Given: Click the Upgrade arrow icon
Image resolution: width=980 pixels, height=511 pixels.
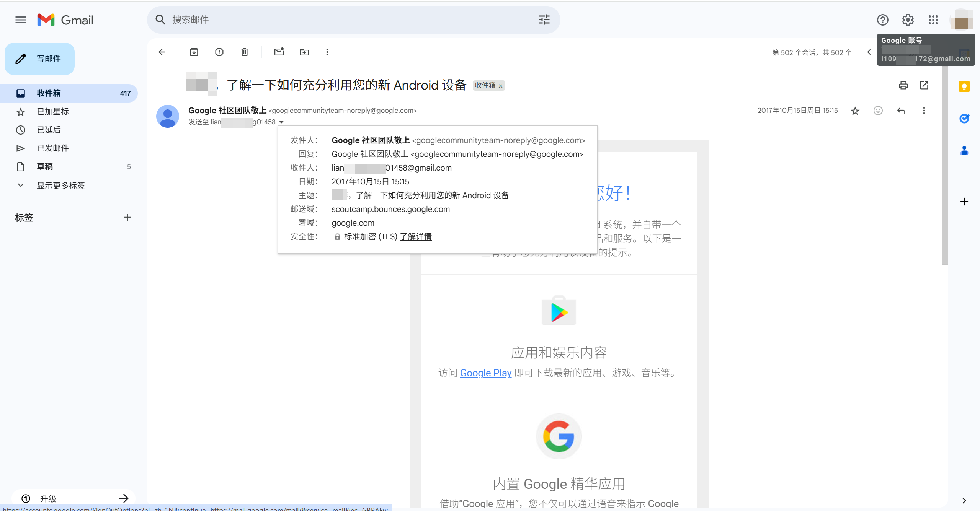Looking at the screenshot, I should click(124, 498).
